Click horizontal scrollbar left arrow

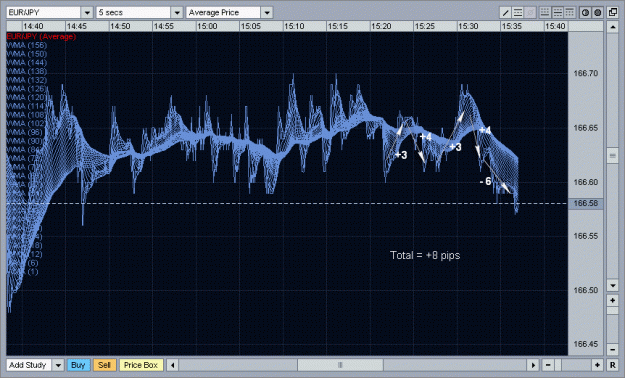(x=173, y=365)
